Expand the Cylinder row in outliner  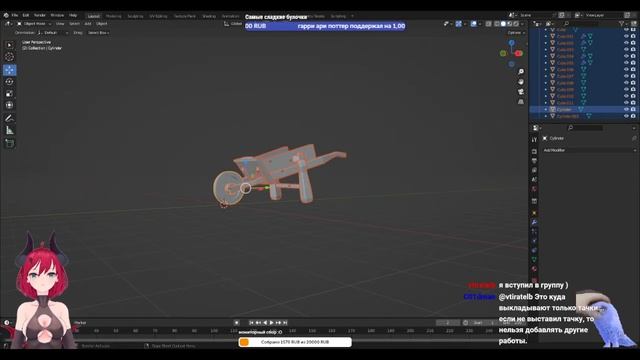coord(546,109)
